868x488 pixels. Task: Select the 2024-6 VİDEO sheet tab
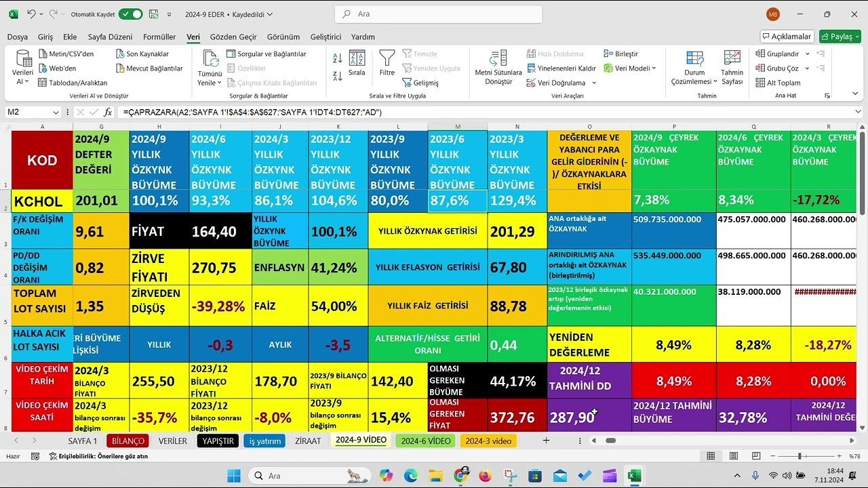[426, 441]
